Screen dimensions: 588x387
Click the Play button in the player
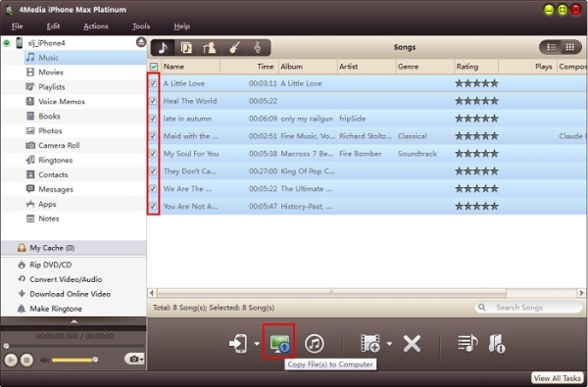[11, 360]
